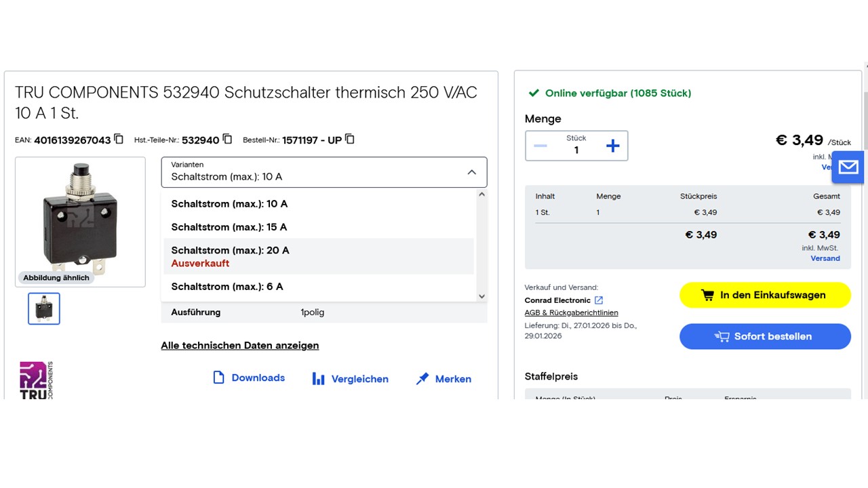868x488 pixels.
Task: Click the TRU Components brand logo
Action: (36, 380)
